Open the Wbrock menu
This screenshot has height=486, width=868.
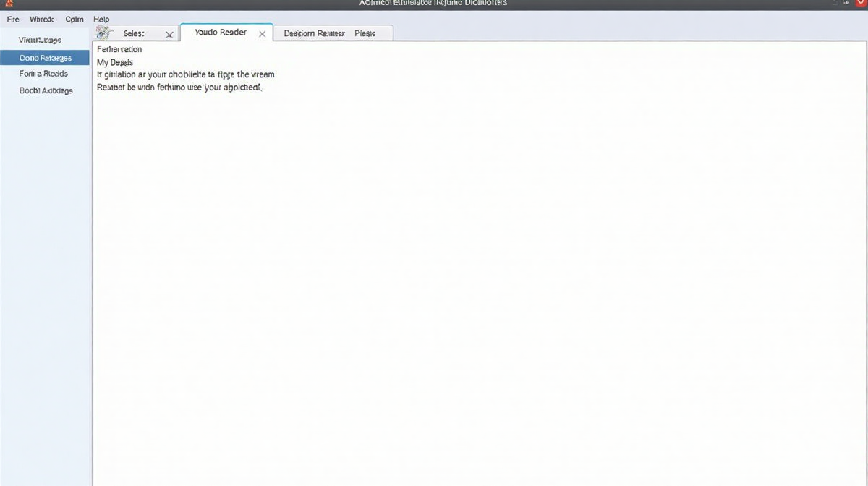pos(42,20)
